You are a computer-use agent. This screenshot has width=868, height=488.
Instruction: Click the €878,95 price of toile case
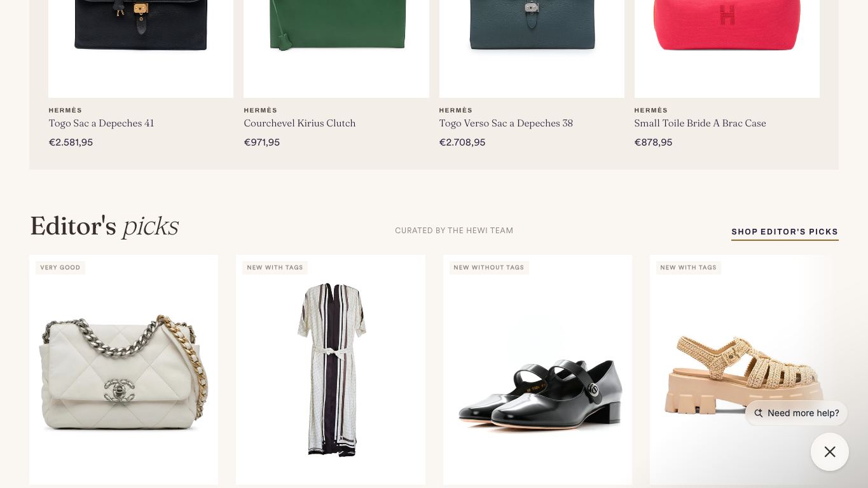tap(653, 142)
